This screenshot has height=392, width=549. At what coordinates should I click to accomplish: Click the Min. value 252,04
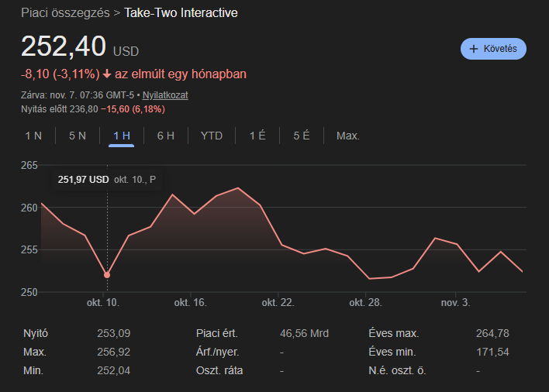coord(113,370)
